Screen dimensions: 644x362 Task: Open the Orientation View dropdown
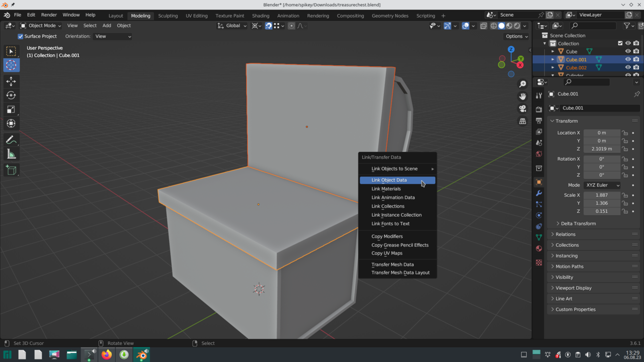[113, 36]
